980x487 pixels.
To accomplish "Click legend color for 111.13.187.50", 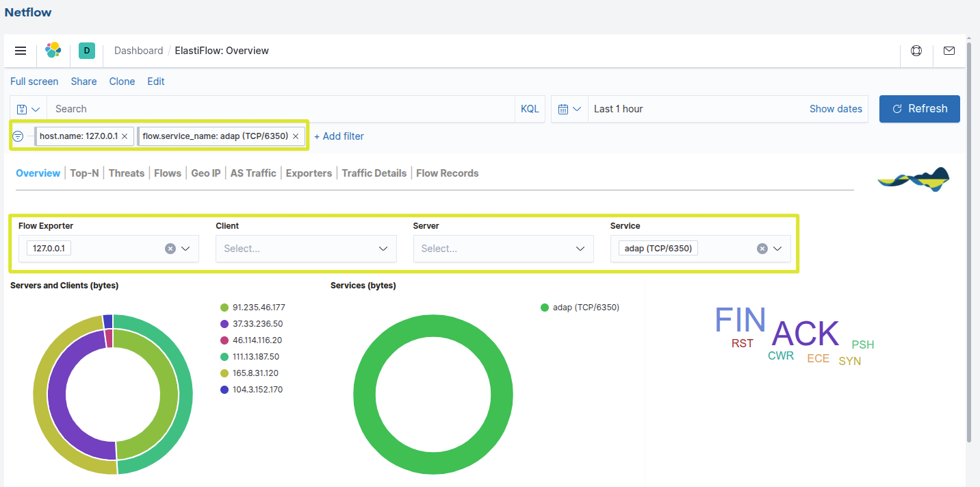I will pos(224,357).
